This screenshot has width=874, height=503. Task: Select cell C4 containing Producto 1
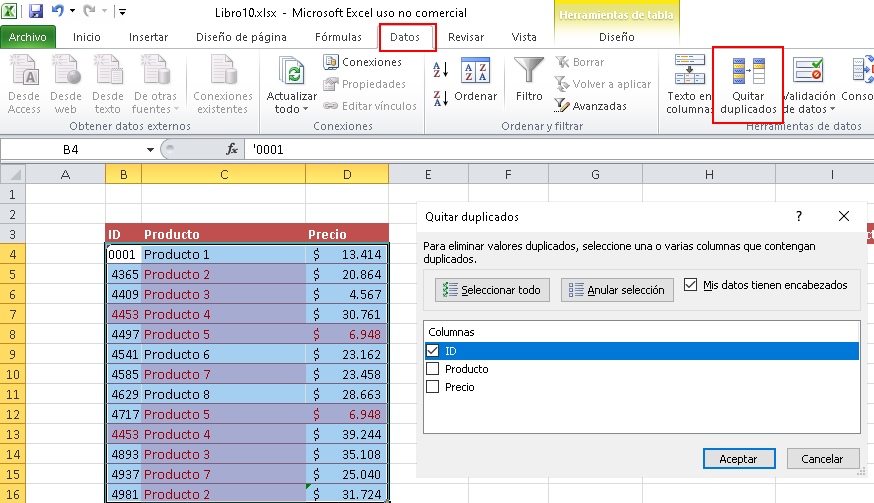point(223,255)
